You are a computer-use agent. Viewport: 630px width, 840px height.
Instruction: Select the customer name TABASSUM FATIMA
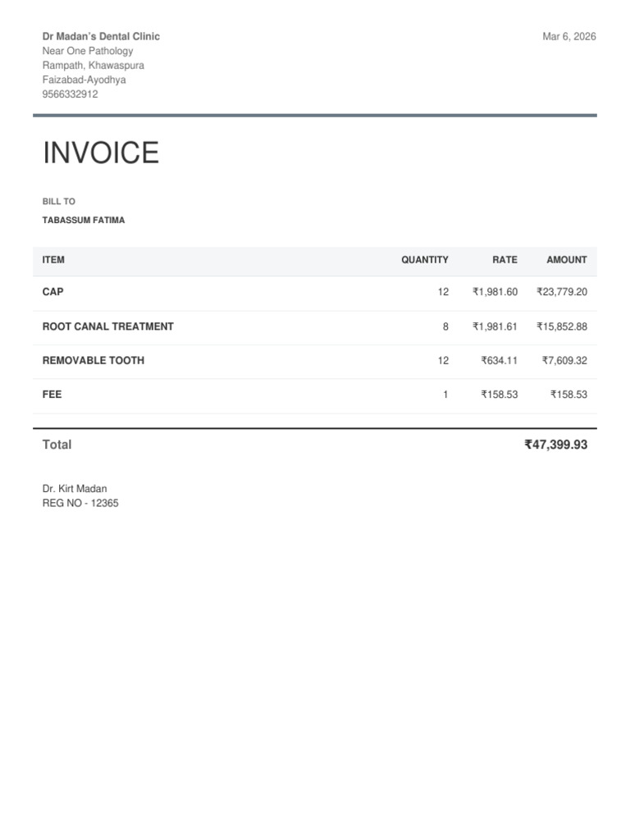click(x=84, y=220)
